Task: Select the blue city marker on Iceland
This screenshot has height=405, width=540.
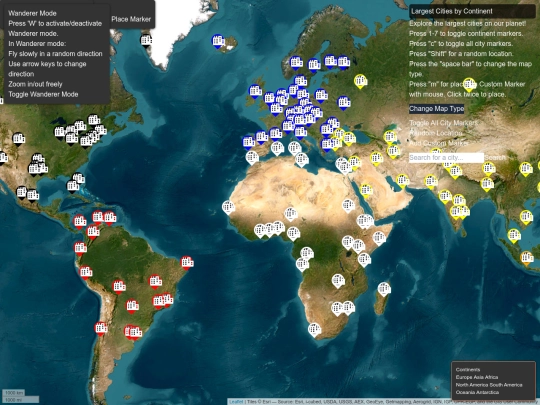Action: (x=218, y=41)
